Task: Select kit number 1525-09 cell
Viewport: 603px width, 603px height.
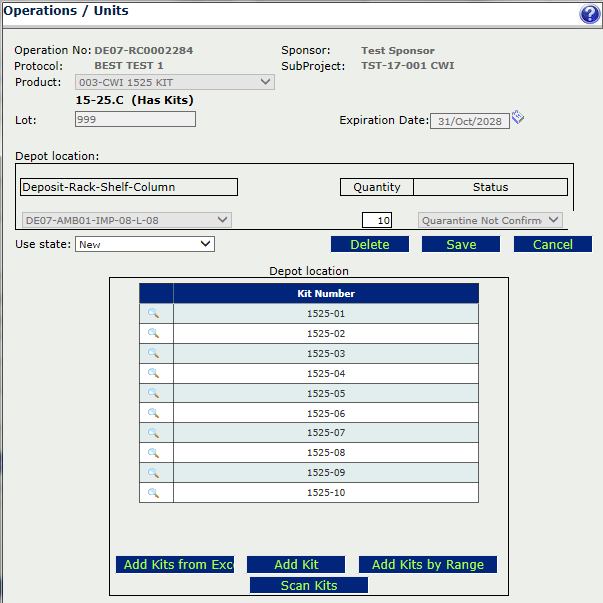Action: tap(326, 473)
